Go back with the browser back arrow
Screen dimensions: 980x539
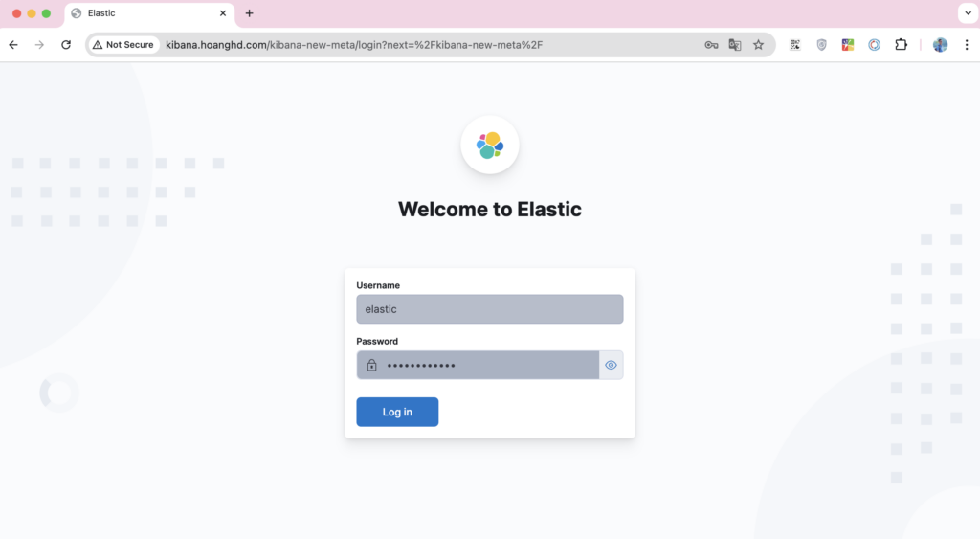coord(13,44)
